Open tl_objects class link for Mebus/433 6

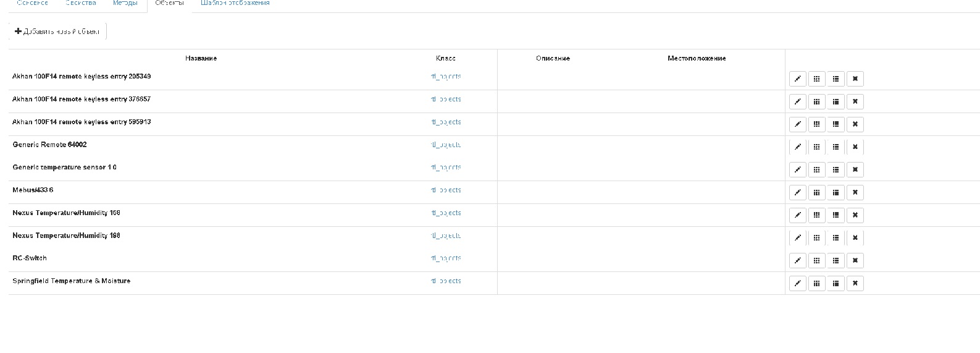tap(446, 190)
